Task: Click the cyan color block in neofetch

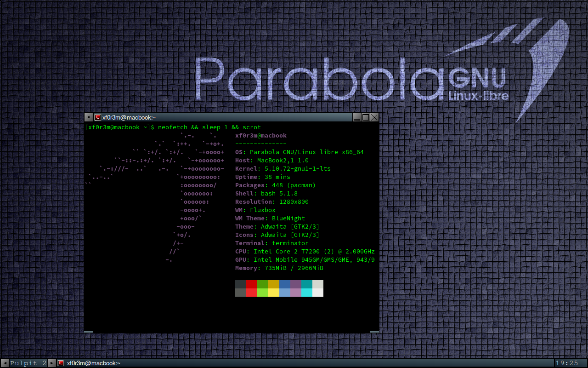Action: pos(306,284)
